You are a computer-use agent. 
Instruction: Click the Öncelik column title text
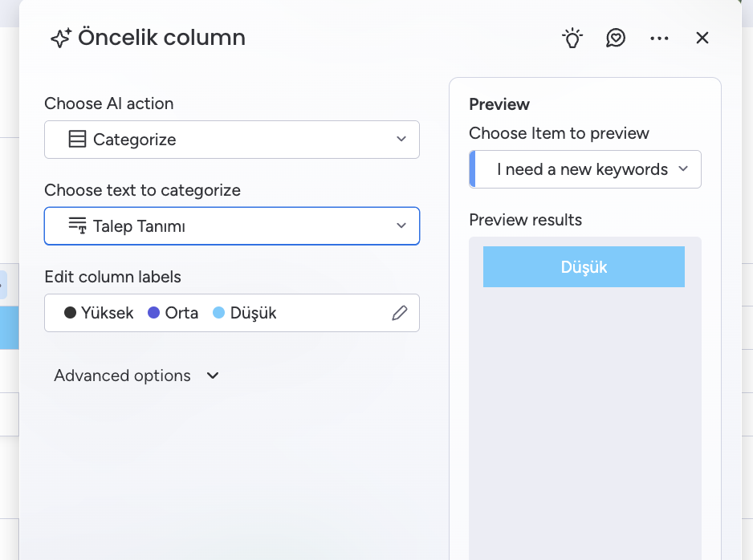pos(162,38)
